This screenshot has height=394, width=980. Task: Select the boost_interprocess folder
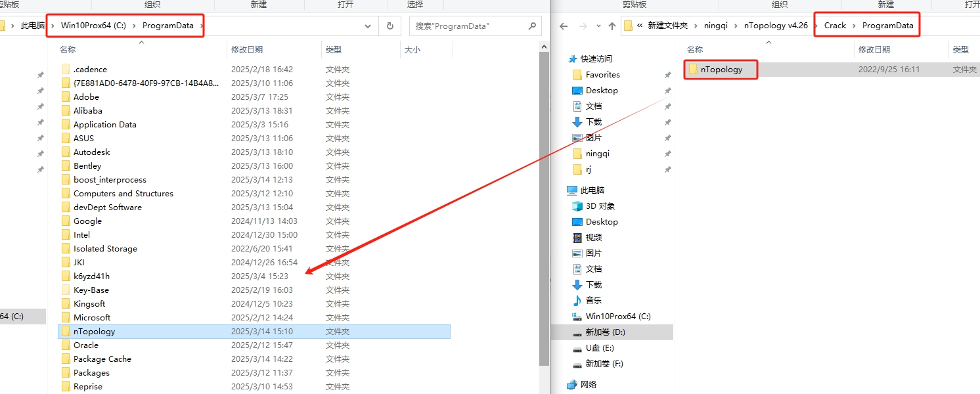coord(110,179)
